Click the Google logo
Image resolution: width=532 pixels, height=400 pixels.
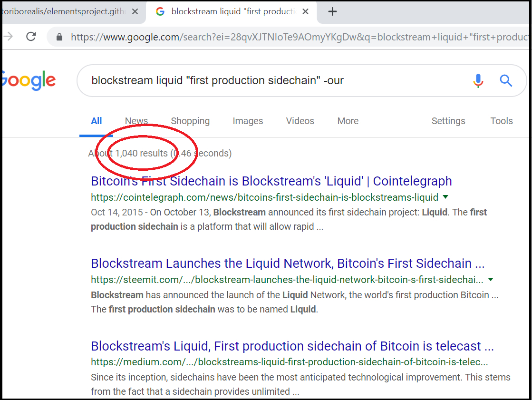click(29, 80)
